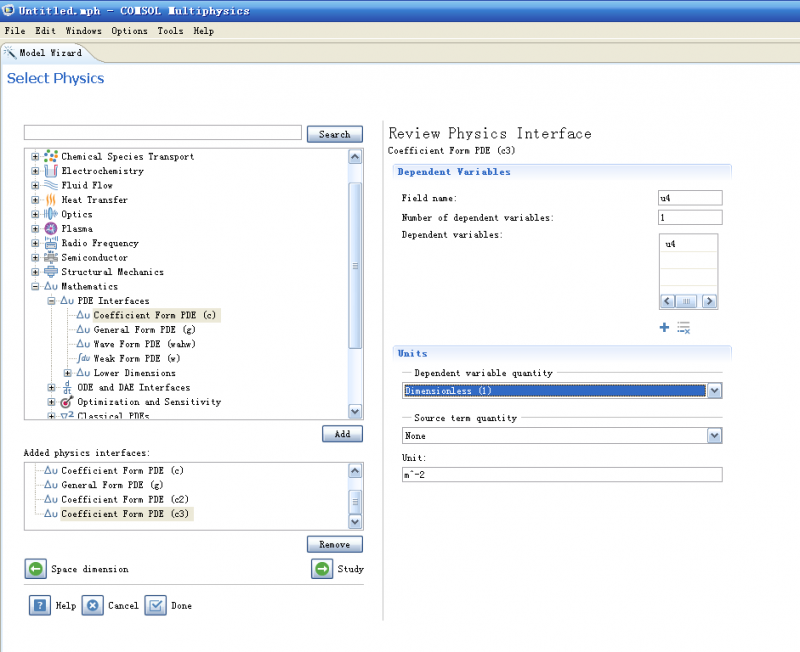This screenshot has width=800, height=652.
Task: Expand the Fluid Flow tree node
Action: (35, 185)
